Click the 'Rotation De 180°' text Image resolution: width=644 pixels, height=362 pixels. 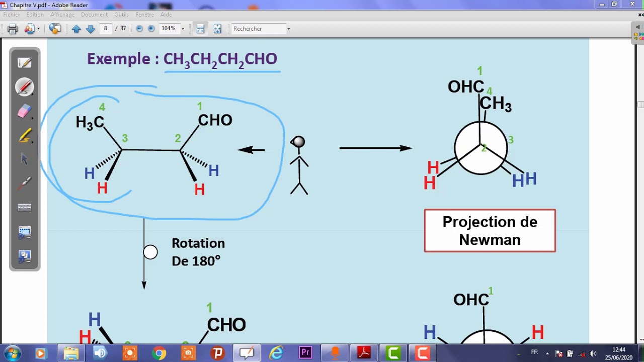coord(198,252)
